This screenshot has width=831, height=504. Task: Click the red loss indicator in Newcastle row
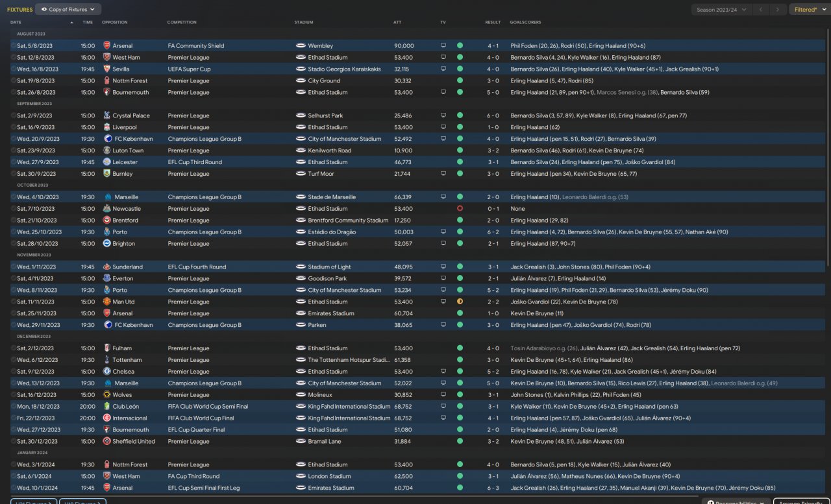tap(460, 209)
